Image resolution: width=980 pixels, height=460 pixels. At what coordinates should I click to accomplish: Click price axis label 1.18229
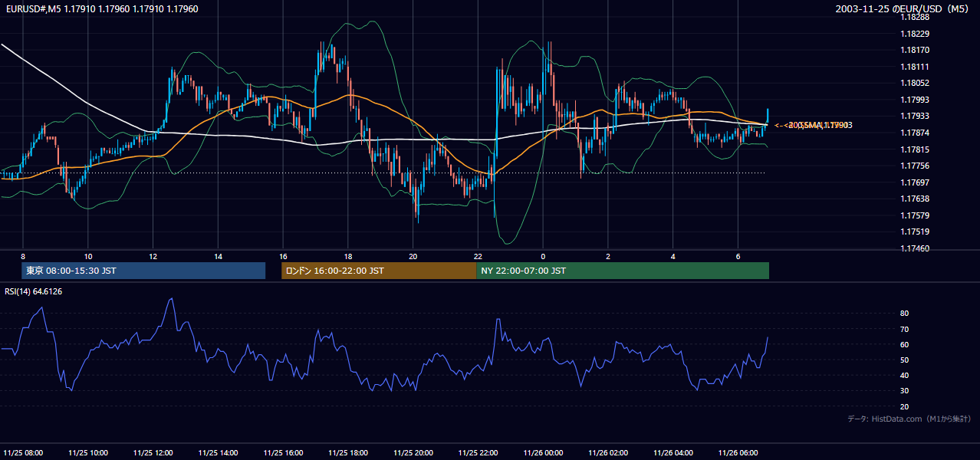click(x=914, y=34)
